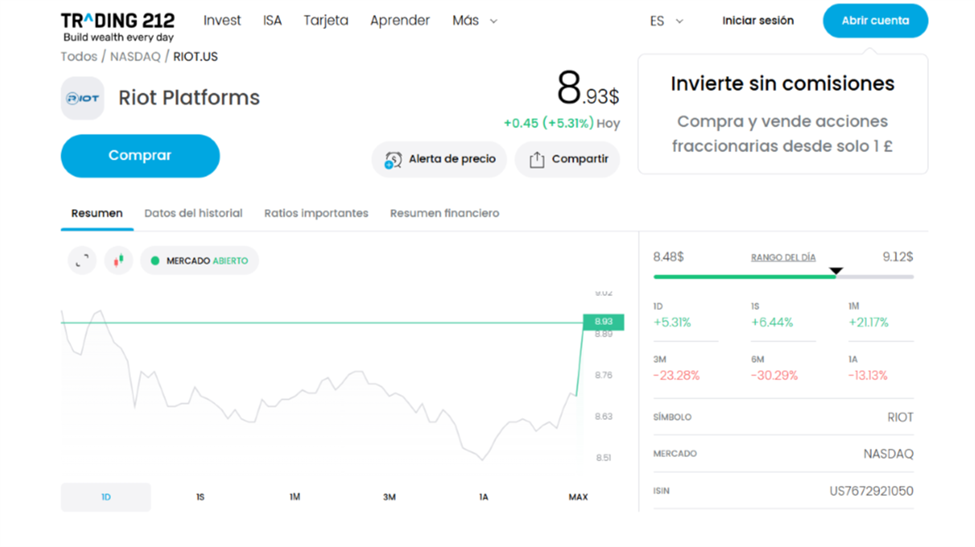
Task: Click the share upload icon
Action: tap(537, 160)
